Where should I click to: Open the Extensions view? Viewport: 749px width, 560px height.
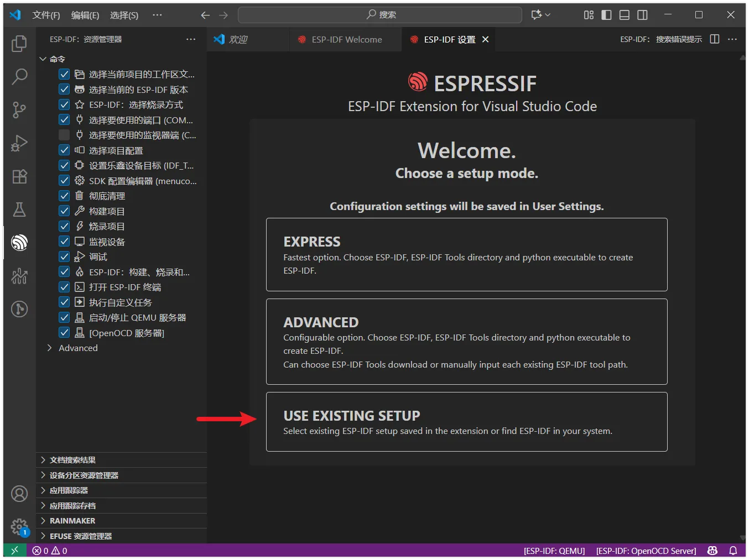[19, 176]
